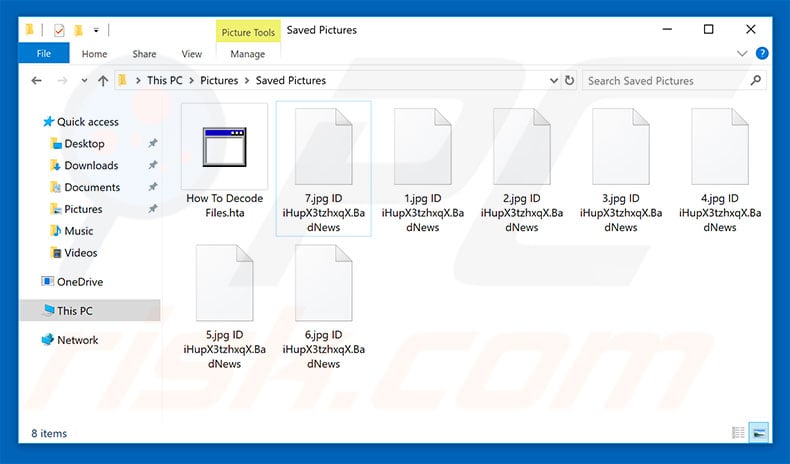
Task: Select This PC in navigation pane
Action: click(x=90, y=310)
